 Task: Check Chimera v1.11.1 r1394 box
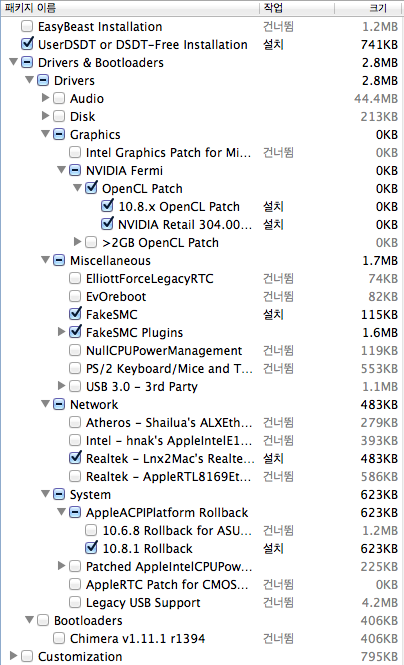click(59, 638)
